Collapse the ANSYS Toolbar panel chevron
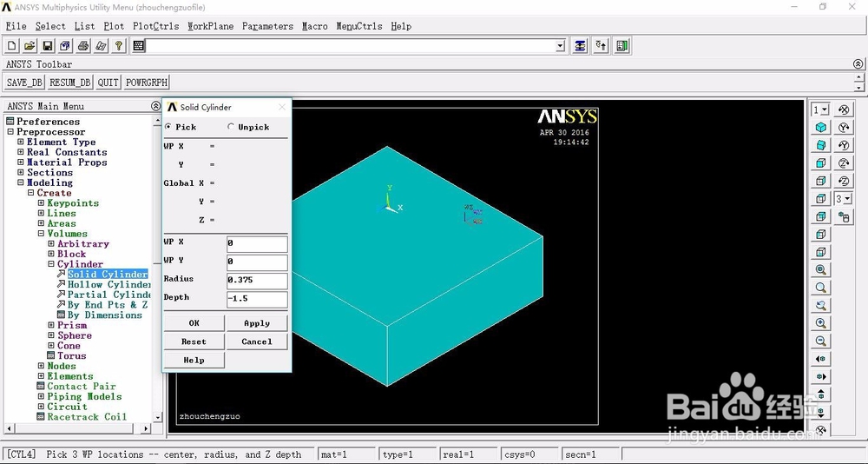This screenshot has width=868, height=464. (858, 63)
